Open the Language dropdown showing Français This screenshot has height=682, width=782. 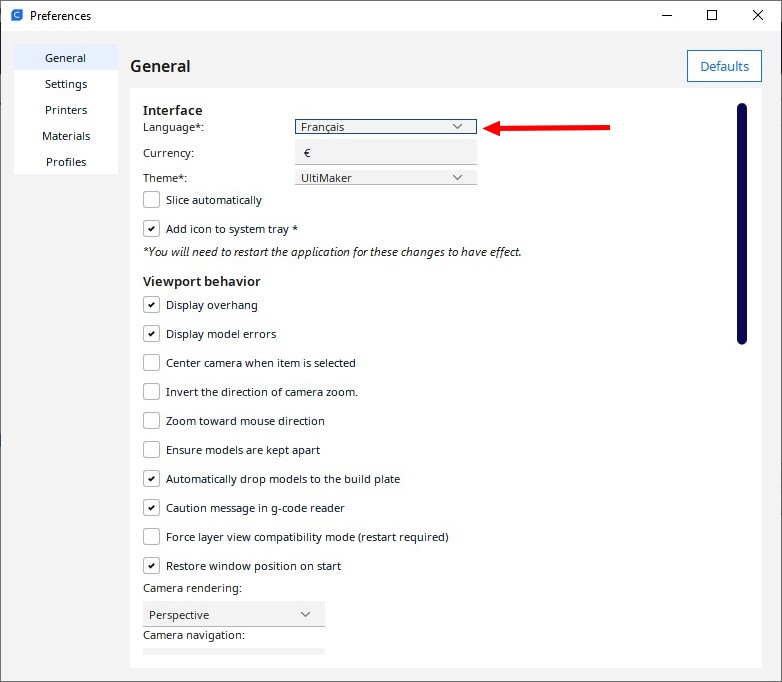pos(386,127)
